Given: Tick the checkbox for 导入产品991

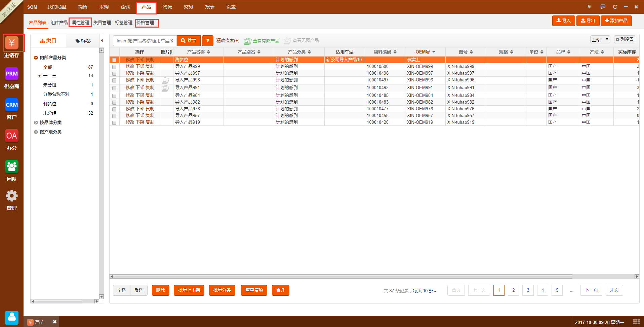Looking at the screenshot, I should [x=114, y=88].
